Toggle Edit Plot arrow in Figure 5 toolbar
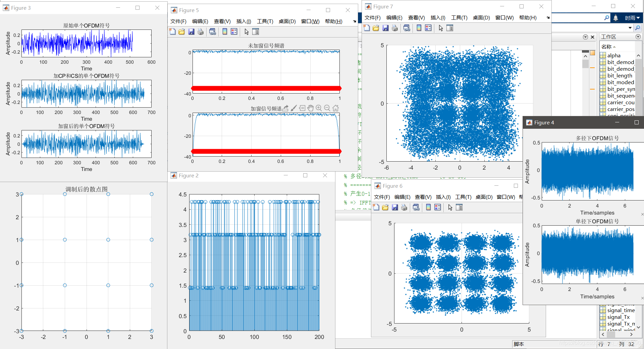 tap(247, 32)
